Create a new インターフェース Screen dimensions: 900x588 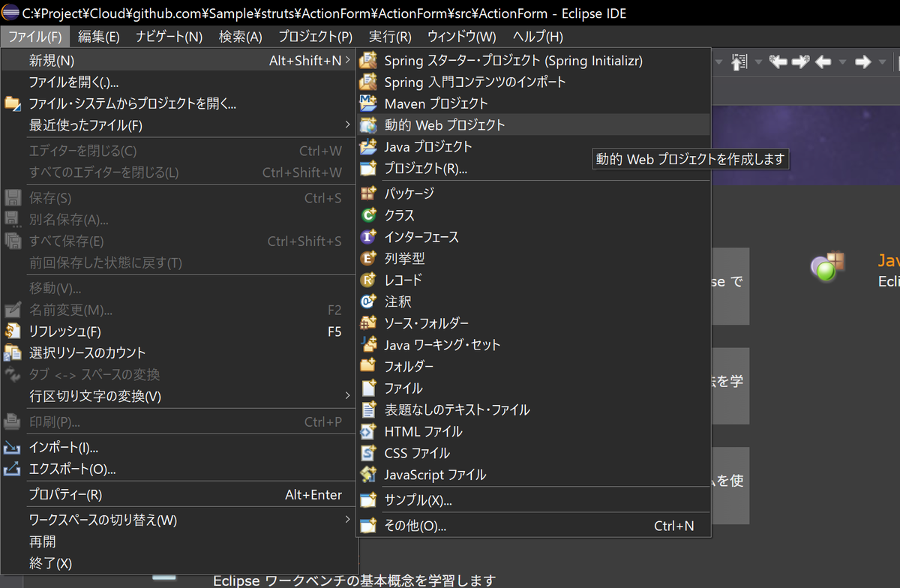[533, 237]
